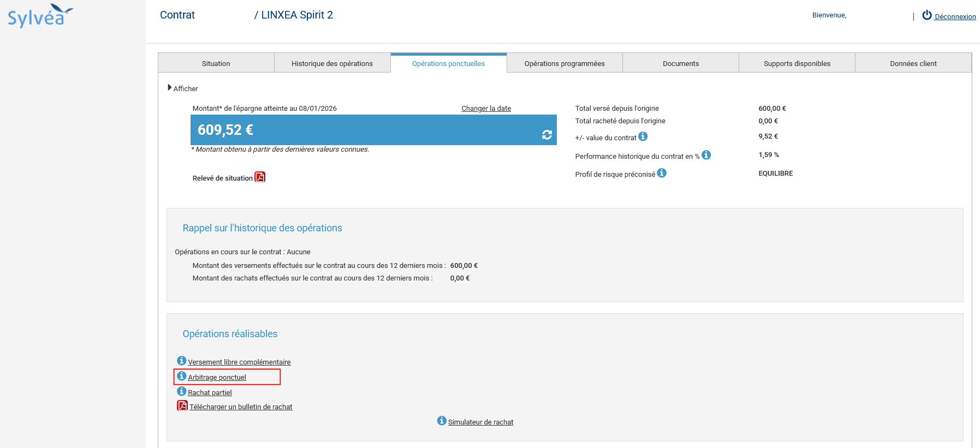Open the Arbitrage ponctuel link
The height and width of the screenshot is (448, 980).
point(217,378)
